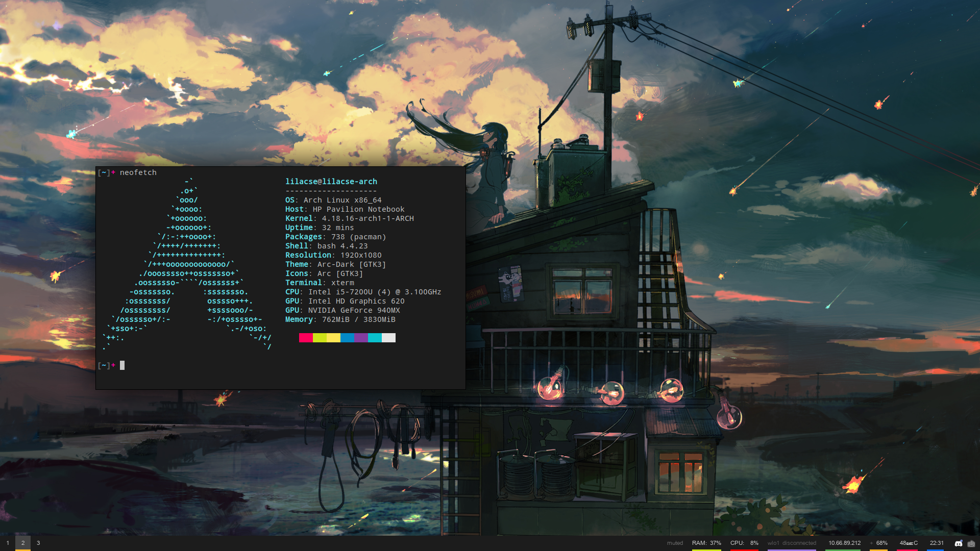Pick the yellow color block in neofetch
Image resolution: width=980 pixels, height=551 pixels.
click(333, 338)
